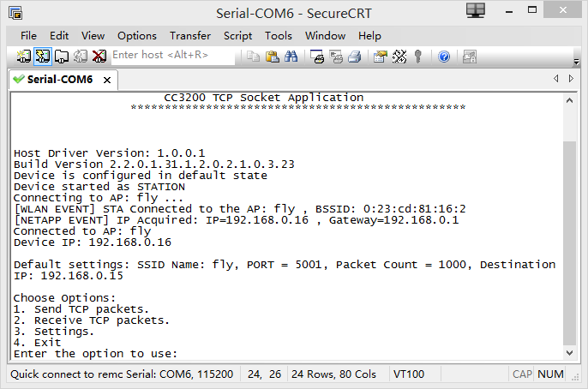Click the Quick Connect toolbar icon
The height and width of the screenshot is (389, 588).
point(42,57)
